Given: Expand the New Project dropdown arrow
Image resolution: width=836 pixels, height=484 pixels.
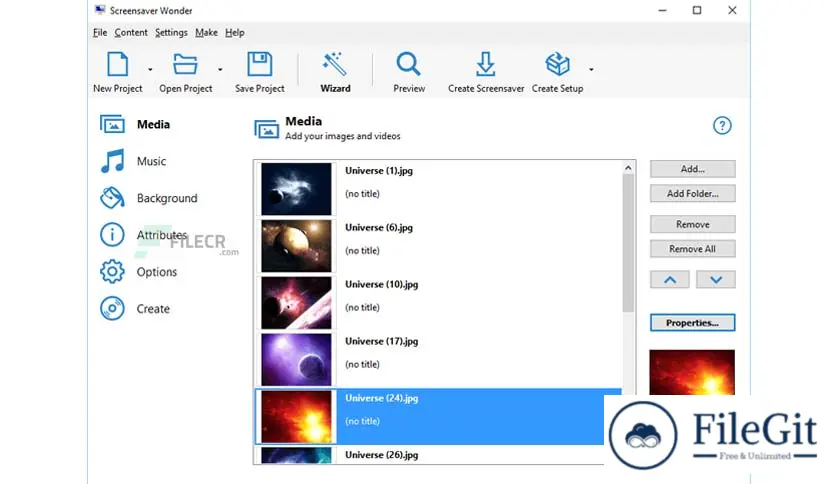Looking at the screenshot, I should pos(150,70).
